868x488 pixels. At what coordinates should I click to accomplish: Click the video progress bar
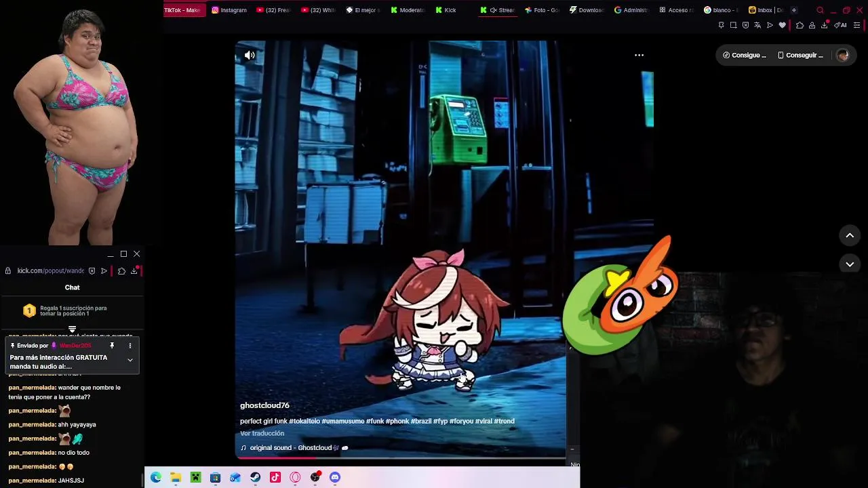(x=400, y=457)
